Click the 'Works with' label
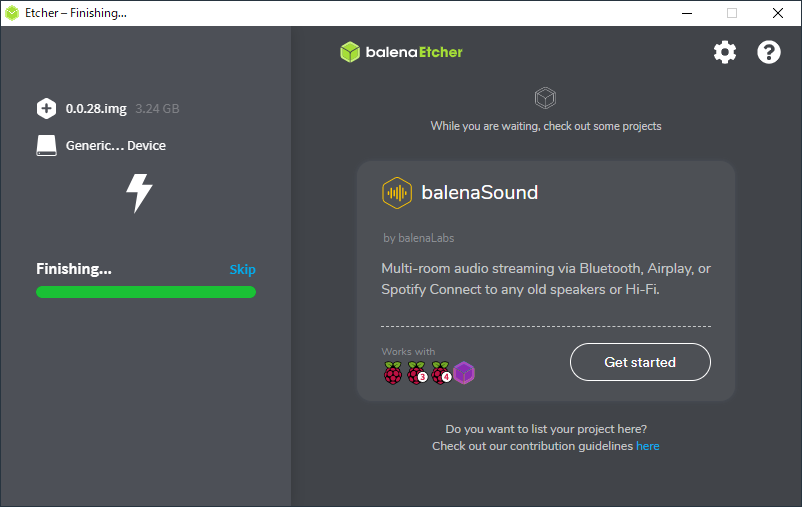This screenshot has width=802, height=507. click(408, 352)
